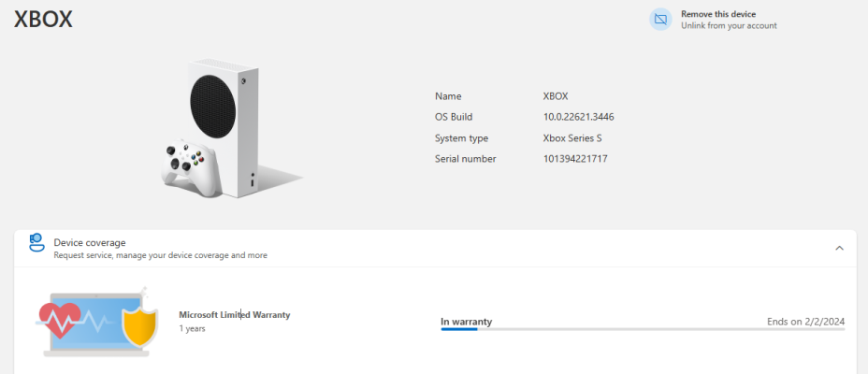Click the OS Build value 10.0.22621.3446
The height and width of the screenshot is (374, 868).
(578, 117)
